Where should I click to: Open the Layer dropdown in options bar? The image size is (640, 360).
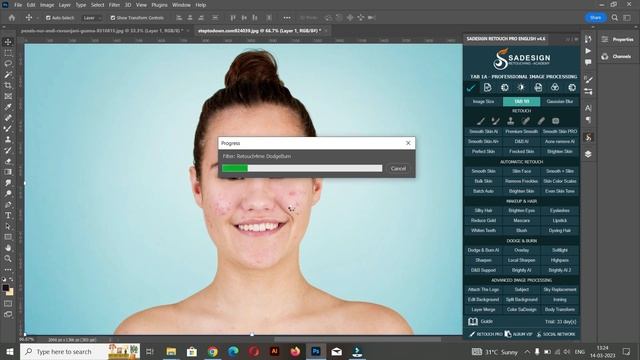92,18
